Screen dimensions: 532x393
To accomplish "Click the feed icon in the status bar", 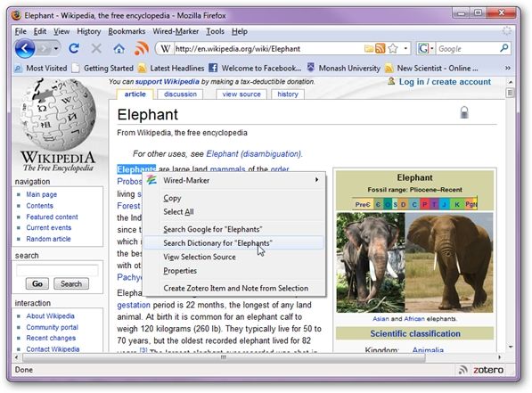I will click(462, 370).
